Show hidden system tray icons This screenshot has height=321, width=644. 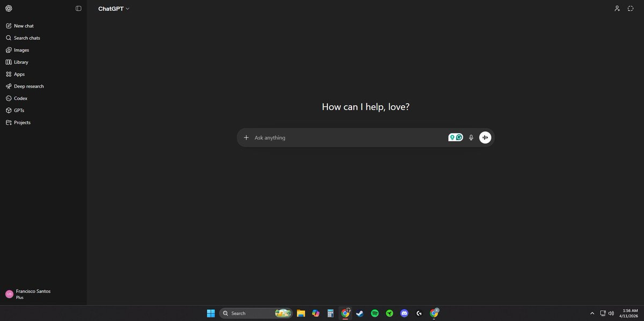click(592, 313)
